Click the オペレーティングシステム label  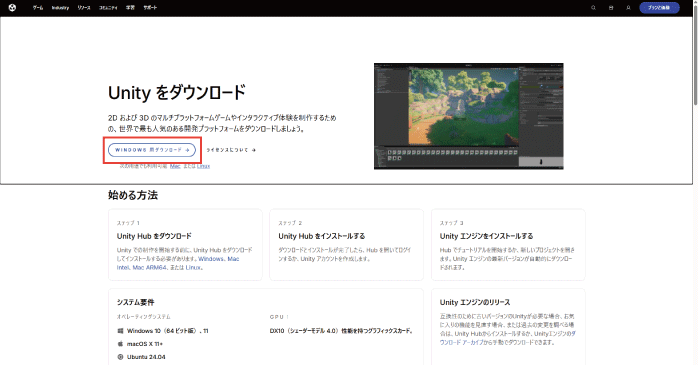coord(143,316)
